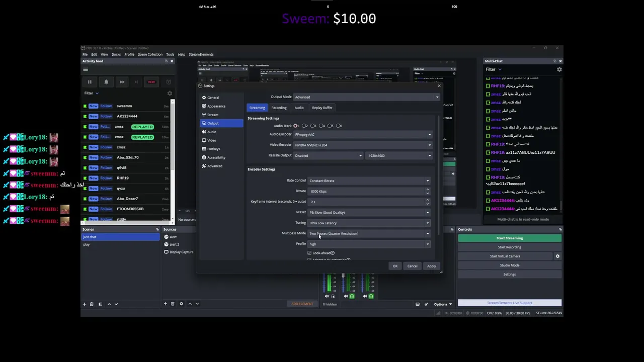Expand the Multi-Chat Filter dropdown
This screenshot has width=644, height=362.
pos(494,69)
